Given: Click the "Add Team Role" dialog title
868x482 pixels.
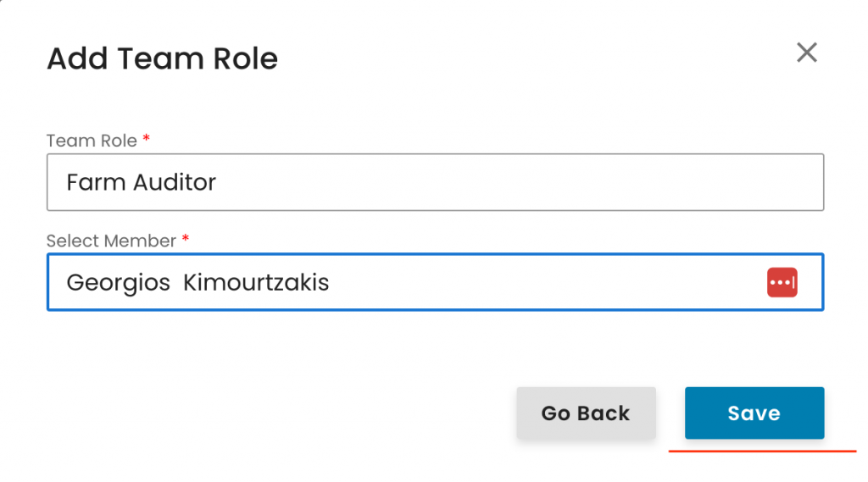Looking at the screenshot, I should coord(162,59).
